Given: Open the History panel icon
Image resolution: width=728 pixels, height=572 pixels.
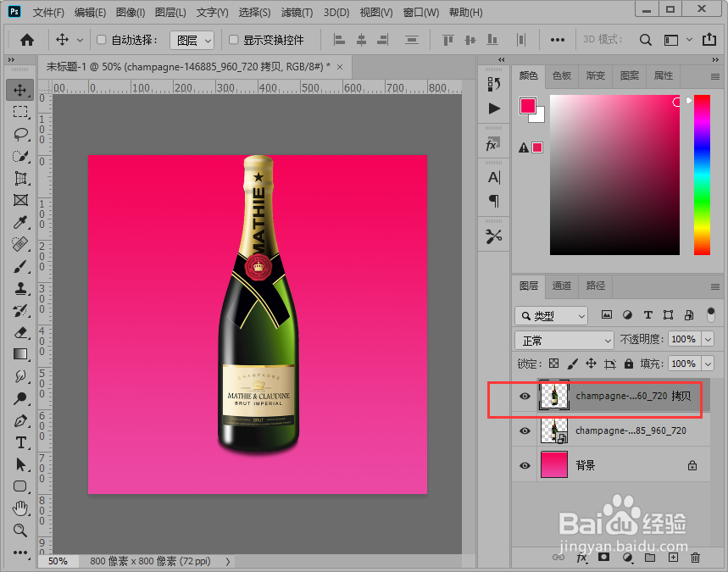Looking at the screenshot, I should (x=493, y=84).
